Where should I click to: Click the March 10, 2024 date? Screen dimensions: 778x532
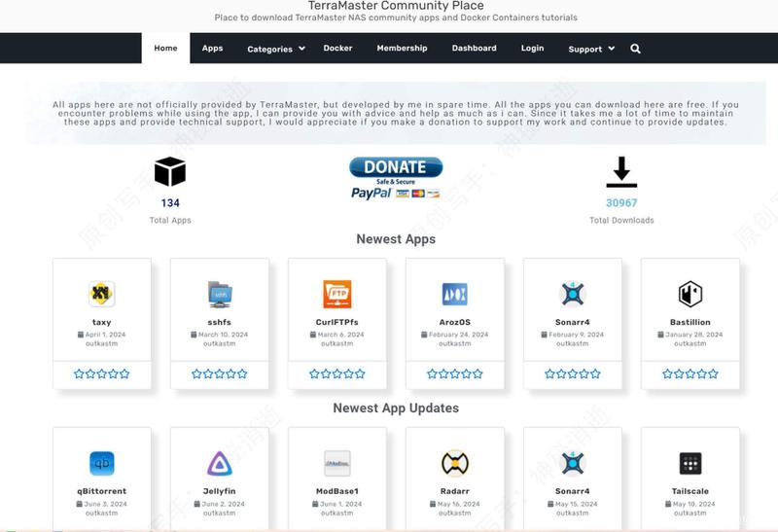click(x=223, y=335)
